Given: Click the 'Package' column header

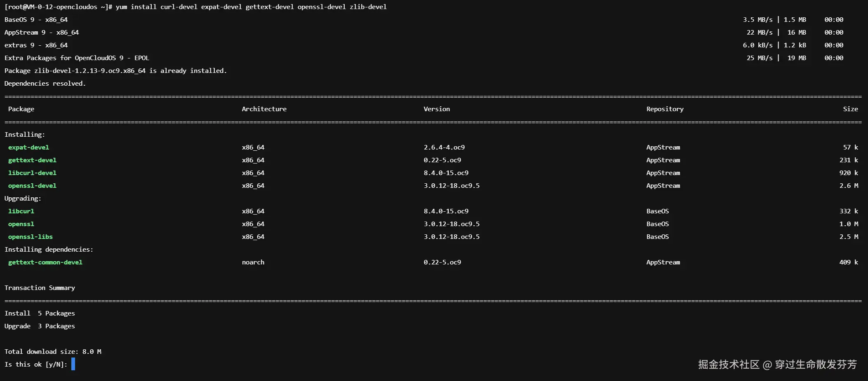Looking at the screenshot, I should click(x=21, y=109).
